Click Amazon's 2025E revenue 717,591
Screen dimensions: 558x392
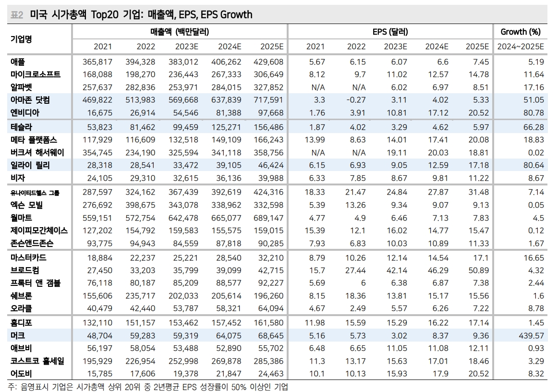pyautogui.click(x=269, y=100)
